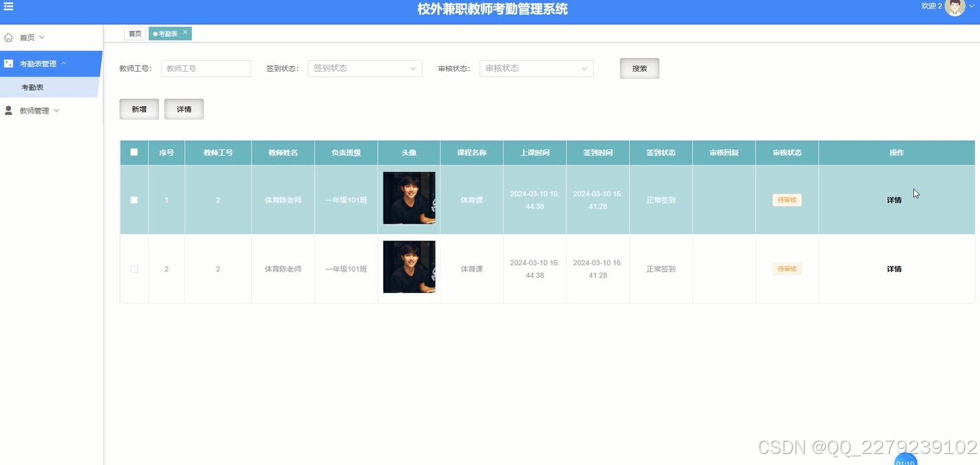Image resolution: width=980 pixels, height=465 pixels.
Task: Click the 考勤表管理 sidebar icon
Action: 8,63
